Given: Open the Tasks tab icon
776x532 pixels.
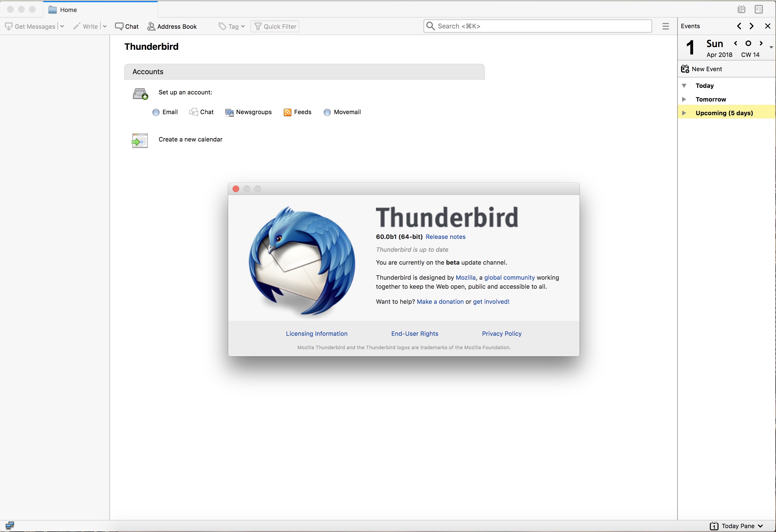Looking at the screenshot, I should click(759, 9).
